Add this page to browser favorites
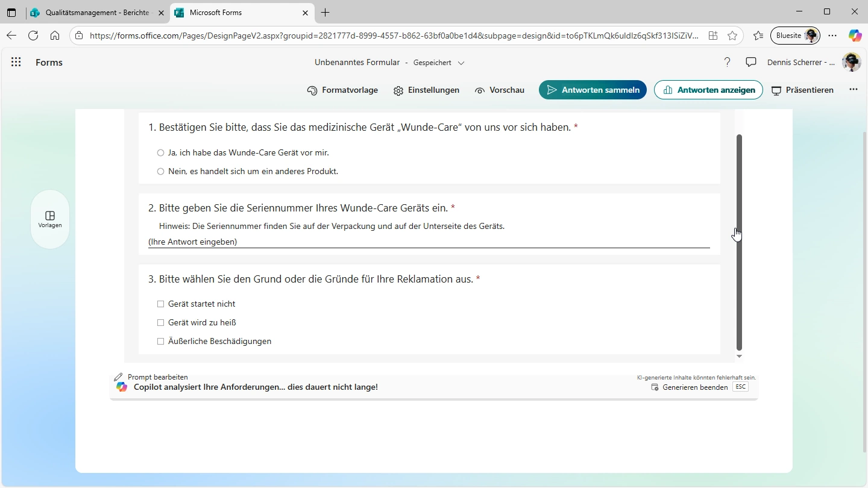The height and width of the screenshot is (488, 868). (x=732, y=36)
